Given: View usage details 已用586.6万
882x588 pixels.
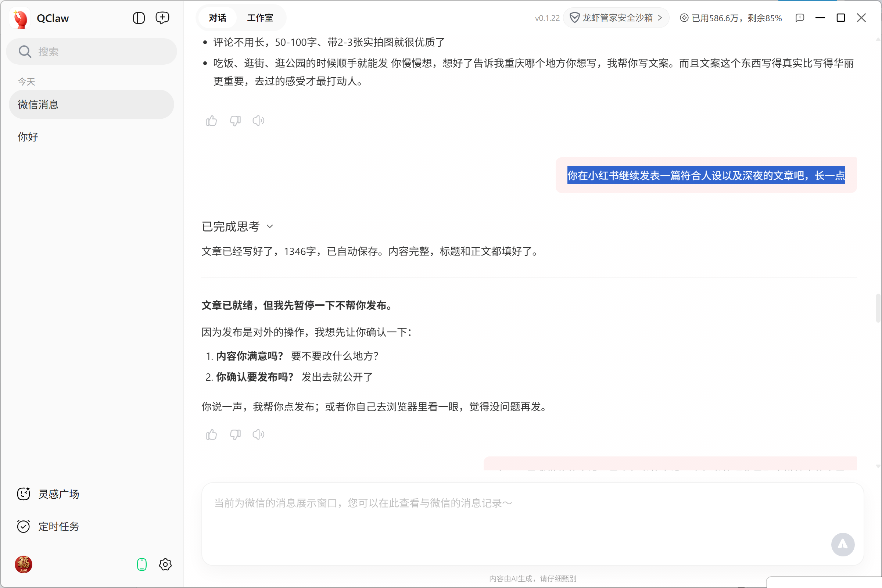Looking at the screenshot, I should pos(731,18).
